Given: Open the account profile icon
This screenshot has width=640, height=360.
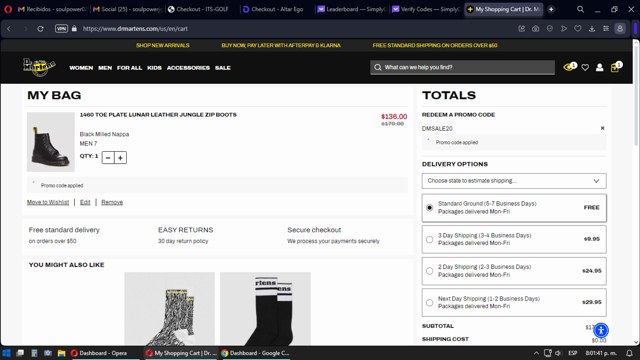Looking at the screenshot, I should (x=600, y=67).
